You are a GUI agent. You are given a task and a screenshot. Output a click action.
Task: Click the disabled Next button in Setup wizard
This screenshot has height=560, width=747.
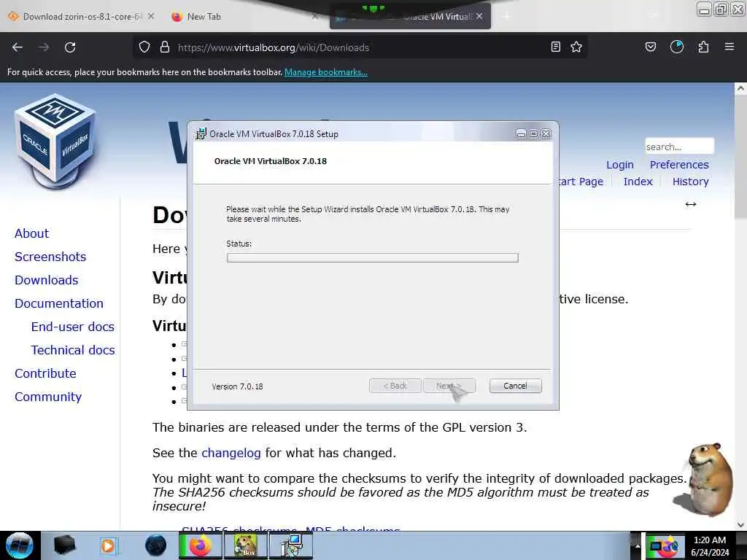point(449,386)
